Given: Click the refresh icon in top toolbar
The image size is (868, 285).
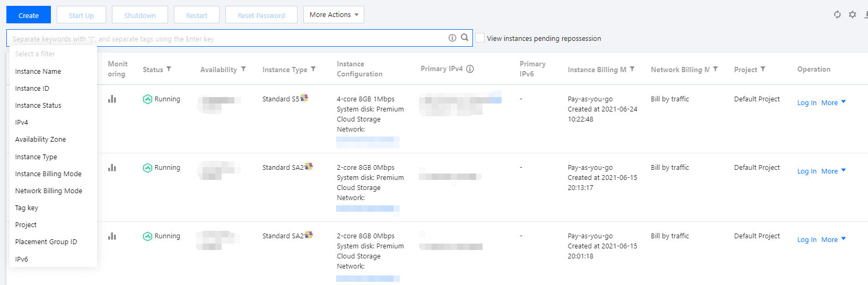Looking at the screenshot, I should coord(837,15).
